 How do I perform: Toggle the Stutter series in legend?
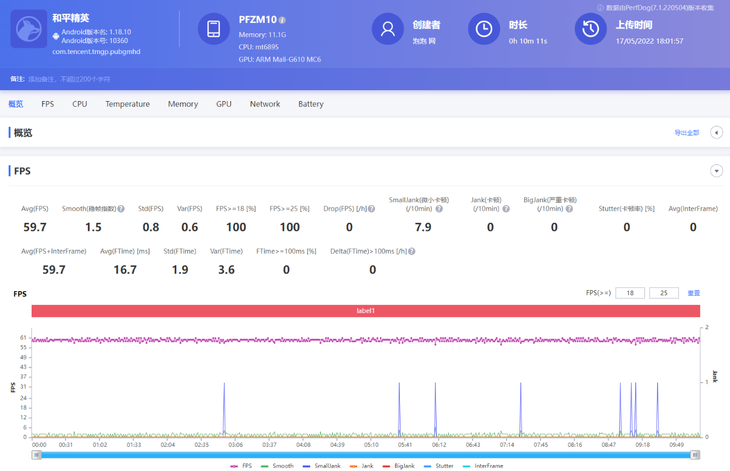tap(439, 466)
